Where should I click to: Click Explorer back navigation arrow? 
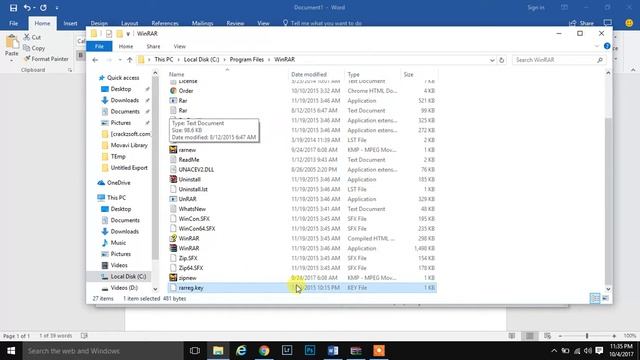coord(95,60)
